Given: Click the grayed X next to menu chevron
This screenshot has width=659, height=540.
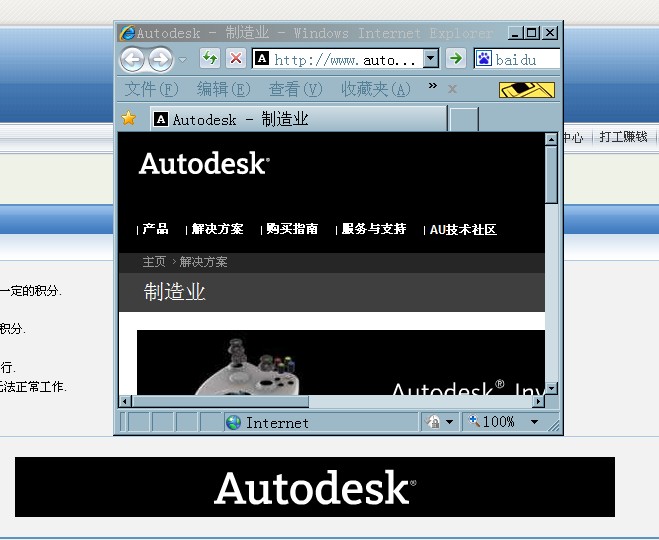Looking at the screenshot, I should click(x=452, y=89).
